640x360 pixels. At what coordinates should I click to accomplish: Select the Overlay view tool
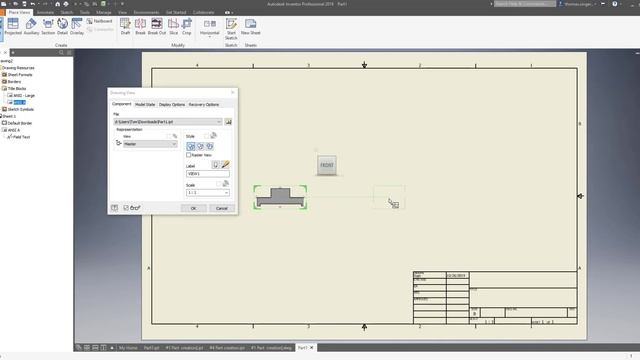(x=76, y=27)
